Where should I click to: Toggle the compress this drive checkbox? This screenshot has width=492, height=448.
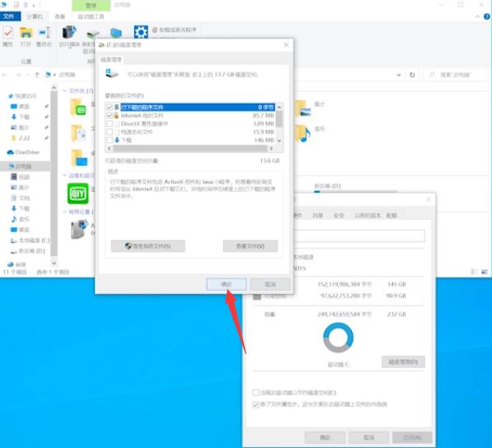click(255, 393)
